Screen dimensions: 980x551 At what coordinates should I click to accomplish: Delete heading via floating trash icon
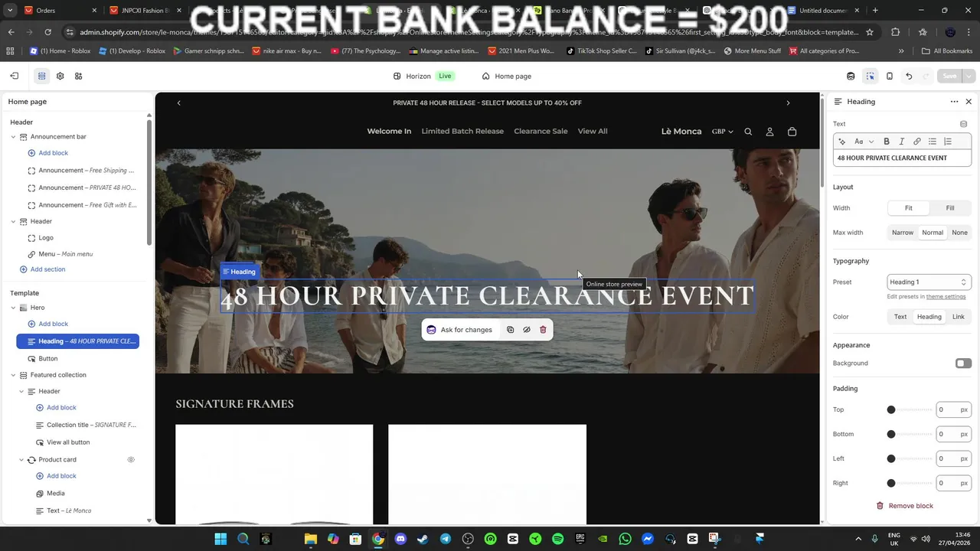543,330
